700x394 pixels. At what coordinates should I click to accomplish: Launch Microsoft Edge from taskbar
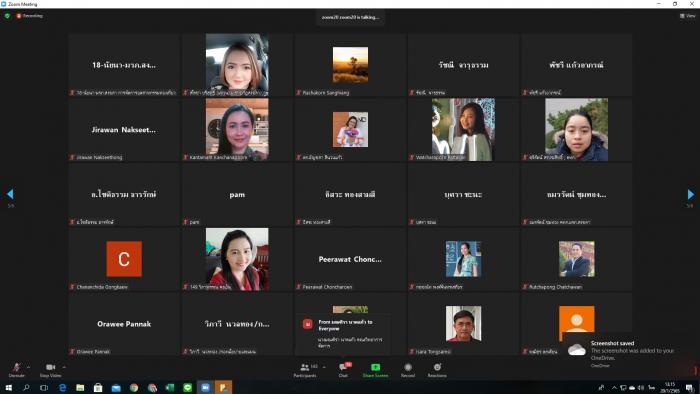click(x=62, y=388)
